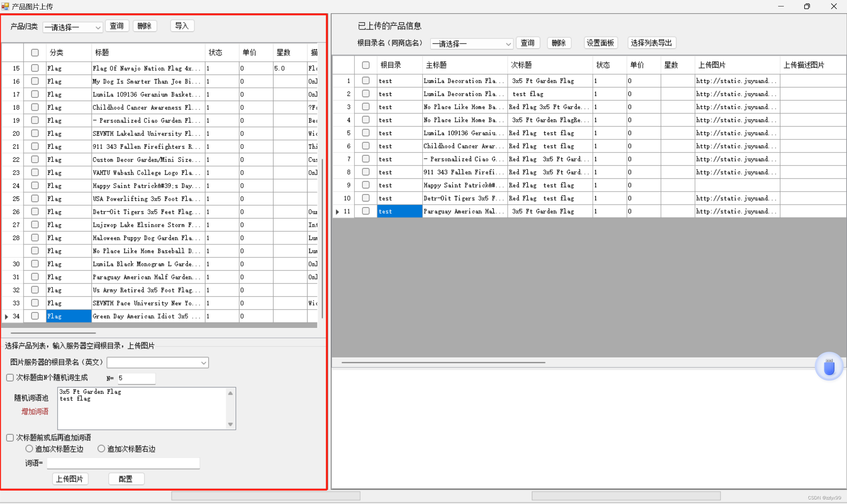This screenshot has width=847, height=504.
Task: Click the floating blue bucket icon
Action: coord(828,366)
